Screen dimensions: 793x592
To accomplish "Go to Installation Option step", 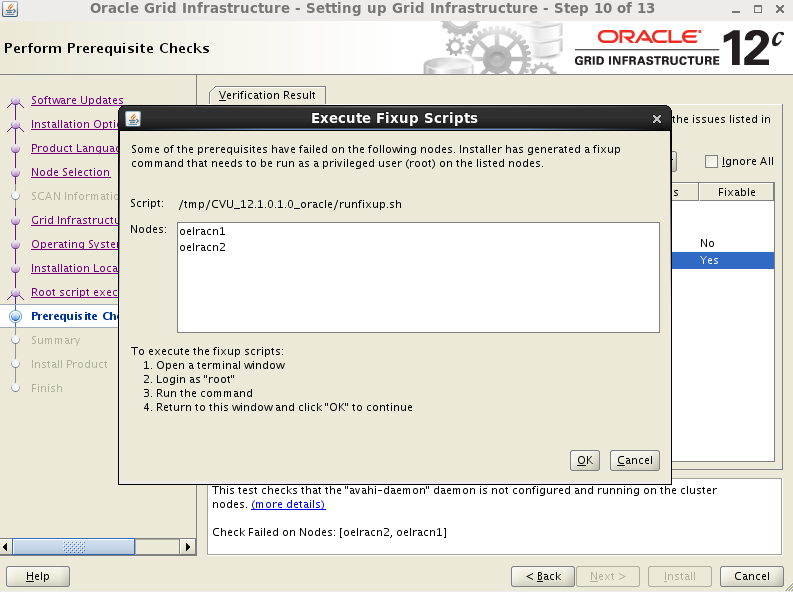I will pyautogui.click(x=74, y=124).
